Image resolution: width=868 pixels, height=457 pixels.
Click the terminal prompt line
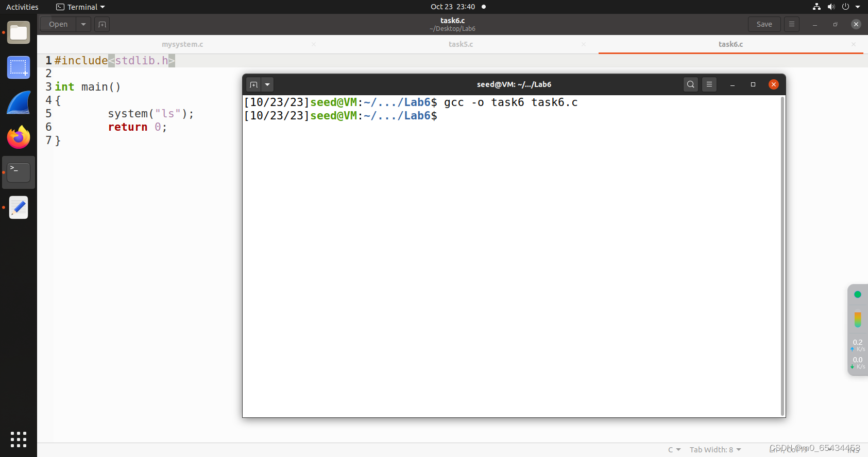[341, 116]
